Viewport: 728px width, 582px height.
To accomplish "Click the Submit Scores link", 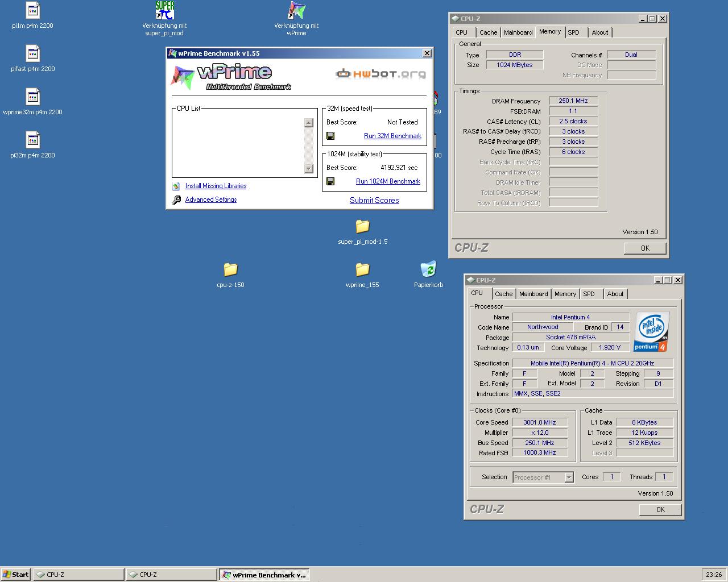I will tap(374, 200).
